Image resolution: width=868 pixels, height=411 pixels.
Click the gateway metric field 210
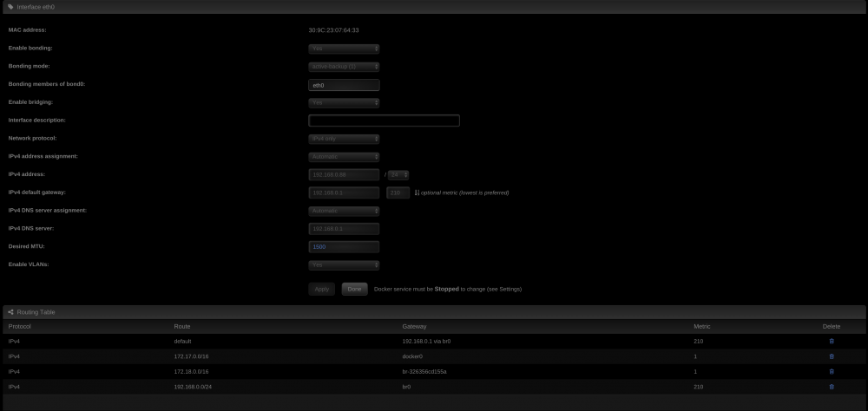398,192
